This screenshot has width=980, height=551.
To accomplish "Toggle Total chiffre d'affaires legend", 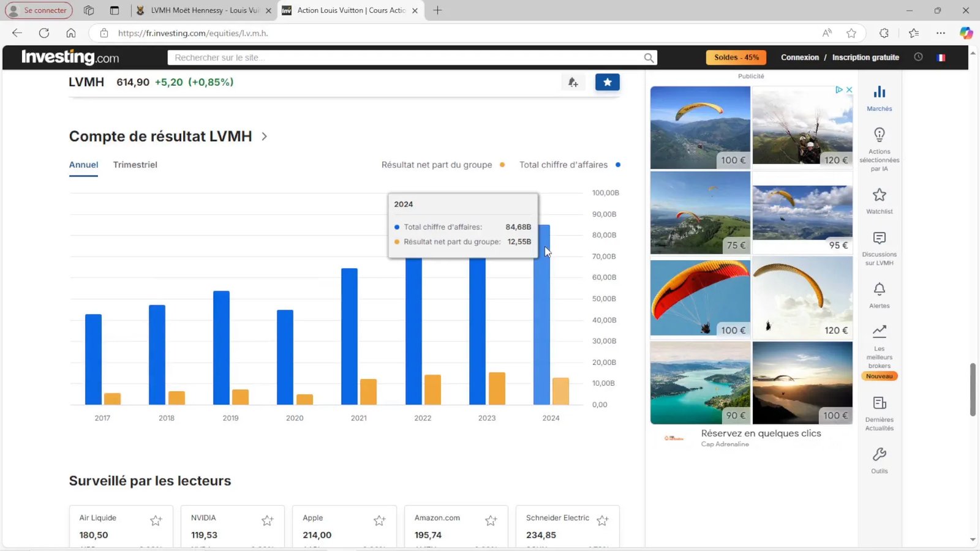I will point(570,165).
